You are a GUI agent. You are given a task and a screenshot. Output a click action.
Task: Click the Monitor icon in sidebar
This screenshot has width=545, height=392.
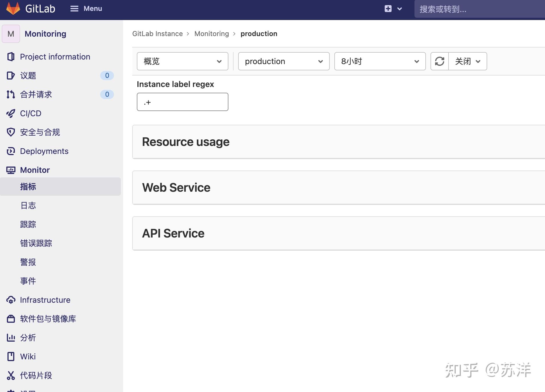pyautogui.click(x=11, y=170)
